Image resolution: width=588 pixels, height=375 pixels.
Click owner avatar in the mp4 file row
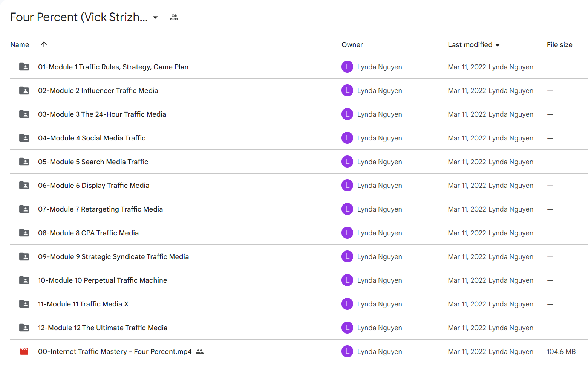(347, 351)
